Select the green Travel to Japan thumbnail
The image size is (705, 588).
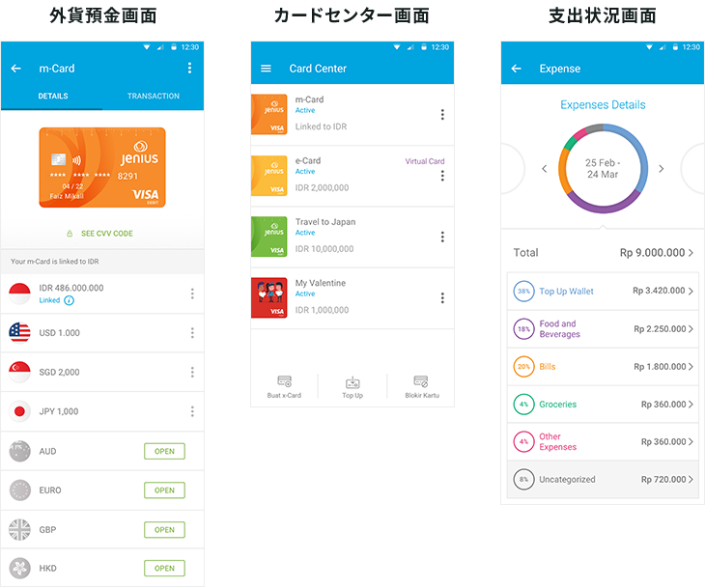coord(268,237)
